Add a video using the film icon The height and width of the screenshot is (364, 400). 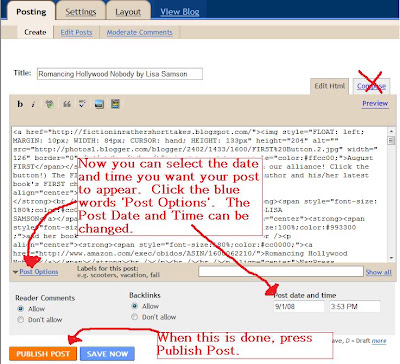tap(115, 104)
